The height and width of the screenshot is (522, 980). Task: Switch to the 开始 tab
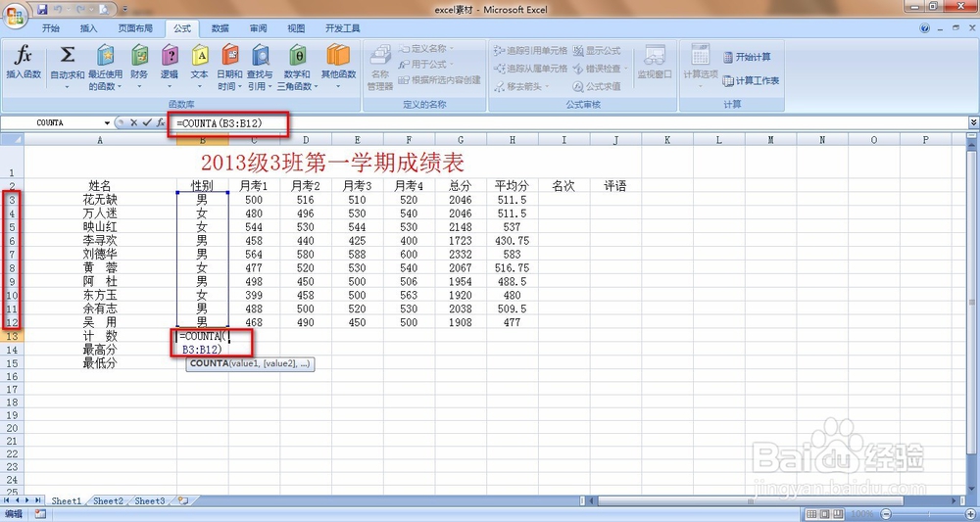tap(51, 28)
